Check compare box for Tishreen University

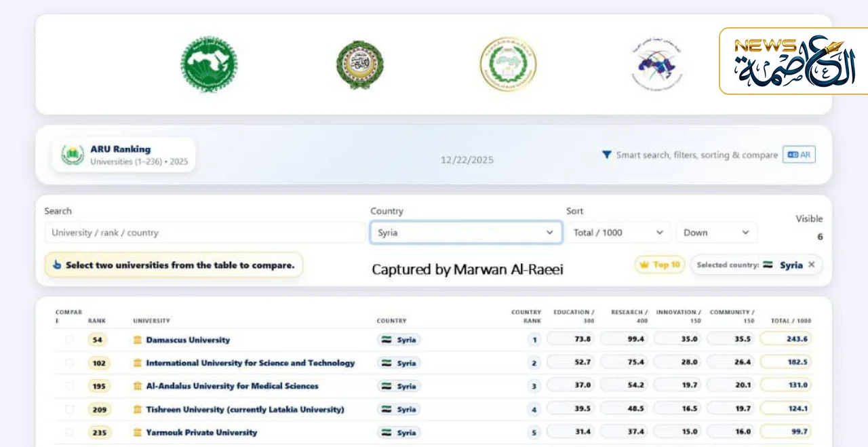69,409
